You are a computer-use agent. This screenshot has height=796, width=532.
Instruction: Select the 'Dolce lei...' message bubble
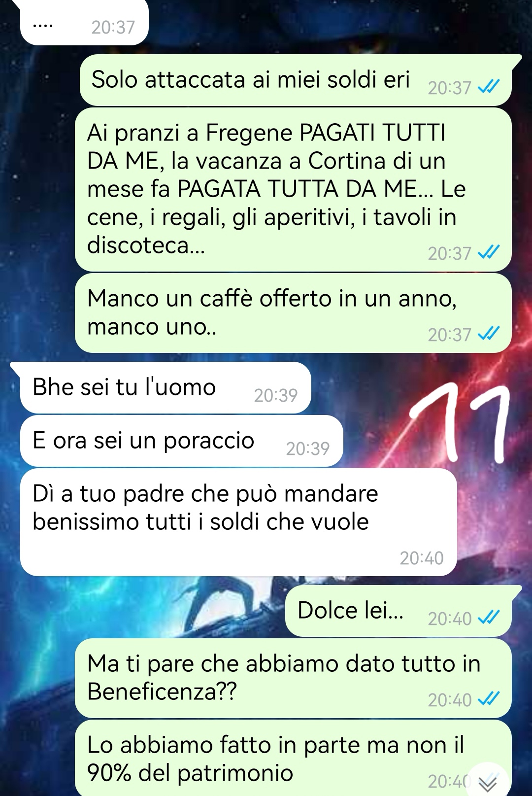click(x=399, y=611)
